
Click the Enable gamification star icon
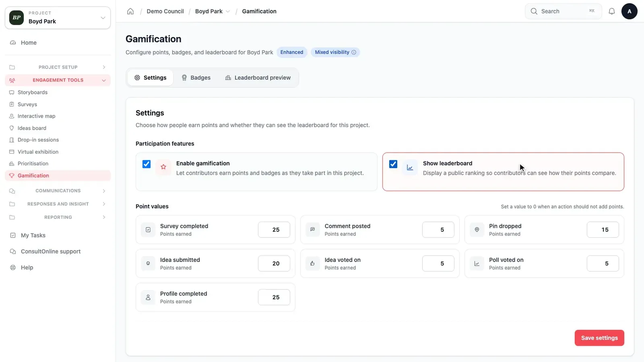pos(163,167)
